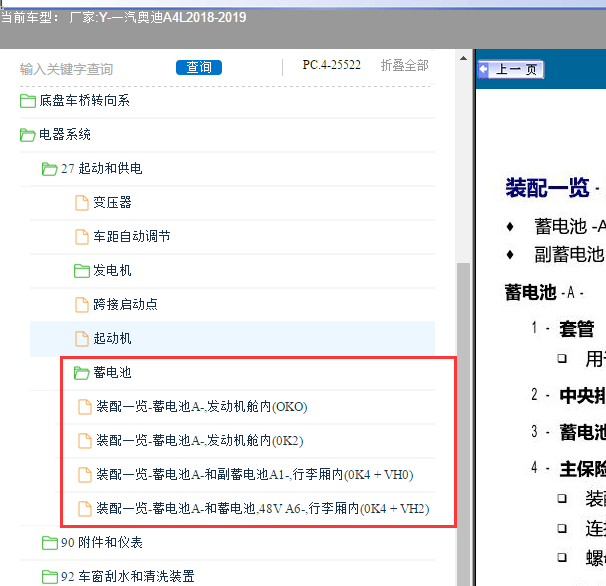Click the tree scrollbar up arrow
The width and height of the screenshot is (606, 586).
[x=463, y=58]
